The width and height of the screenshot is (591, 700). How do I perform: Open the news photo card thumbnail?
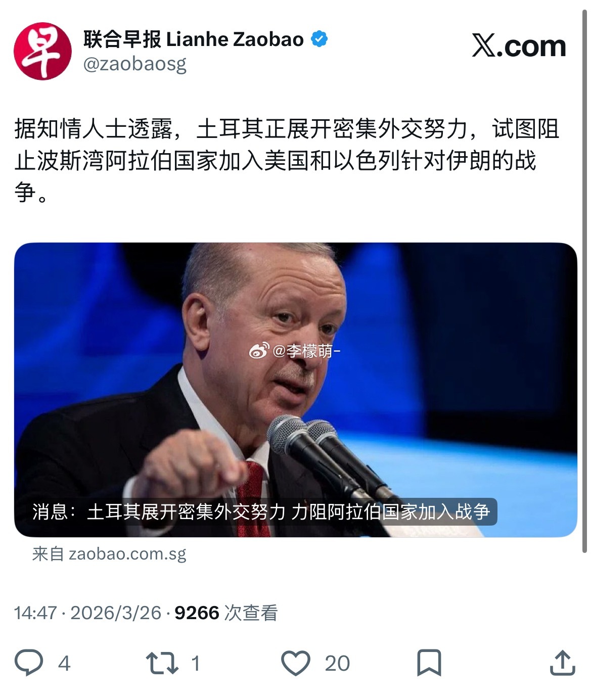tap(295, 390)
